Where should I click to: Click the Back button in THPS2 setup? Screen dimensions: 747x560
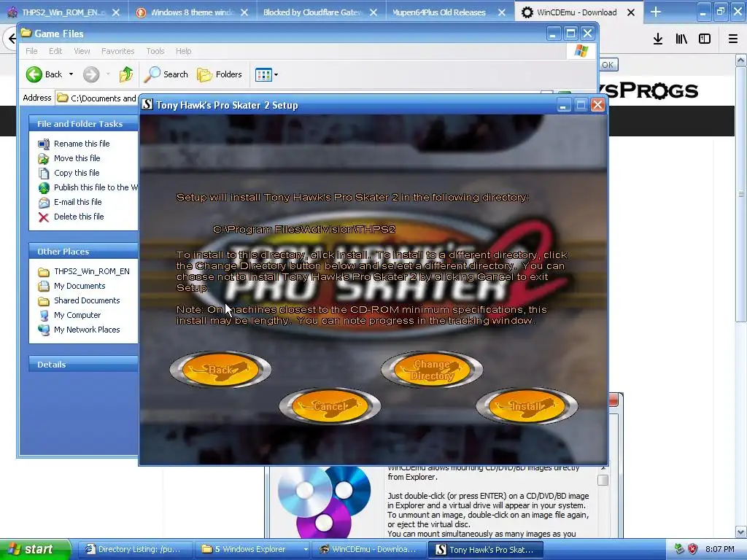click(220, 369)
